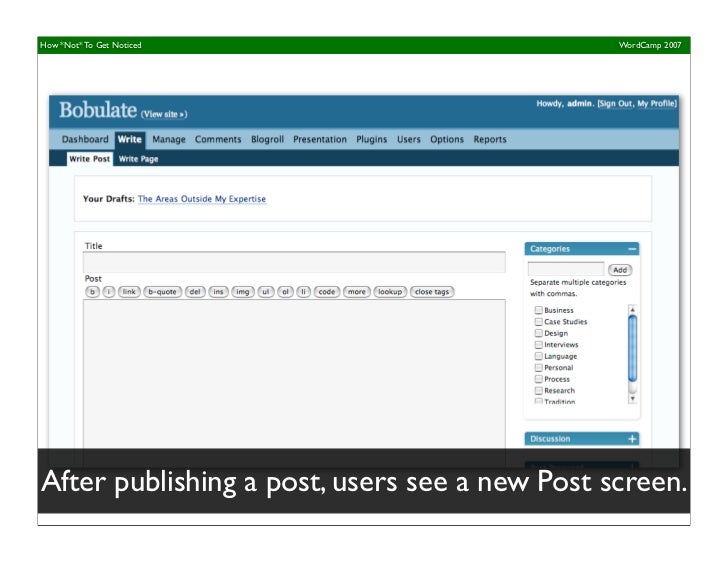Open draft 'The Areas Outside My Expertise'
The height and width of the screenshot is (563, 728).
tap(202, 199)
